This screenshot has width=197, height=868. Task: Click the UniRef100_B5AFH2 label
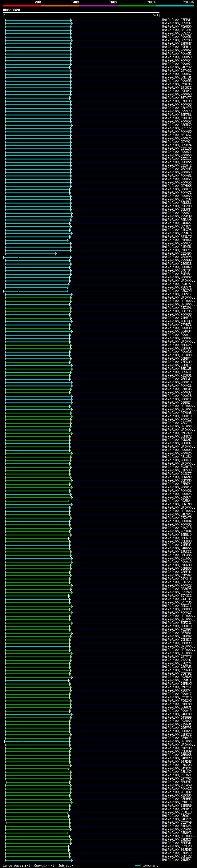(177, 782)
